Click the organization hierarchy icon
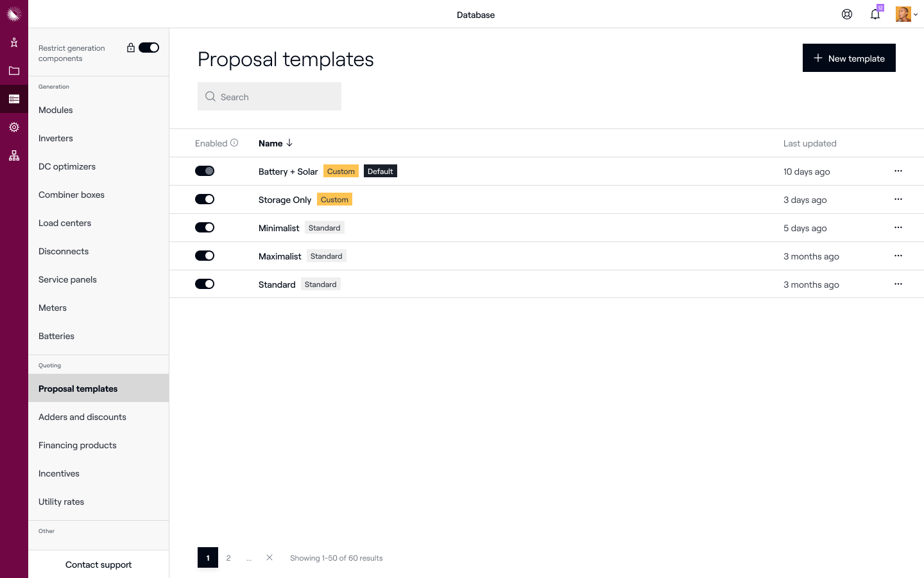This screenshot has width=924, height=578. pyautogui.click(x=14, y=155)
